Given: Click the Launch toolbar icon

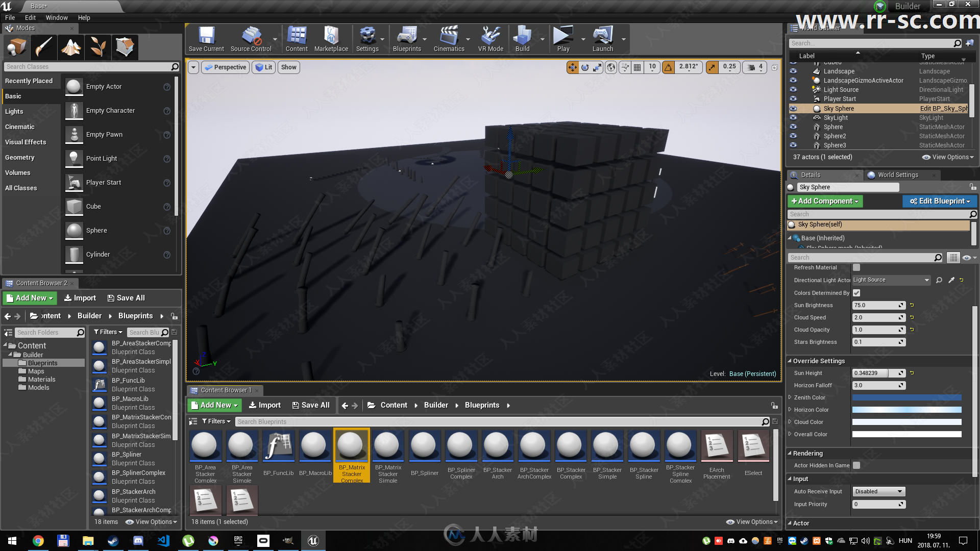Looking at the screenshot, I should tap(603, 39).
